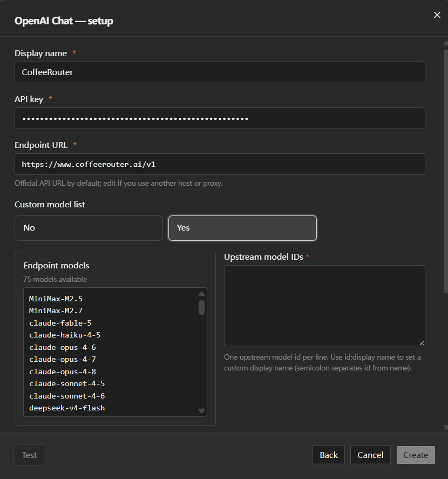Select Yes for Custom model list
Screen dimensions: 448x479
[242, 228]
